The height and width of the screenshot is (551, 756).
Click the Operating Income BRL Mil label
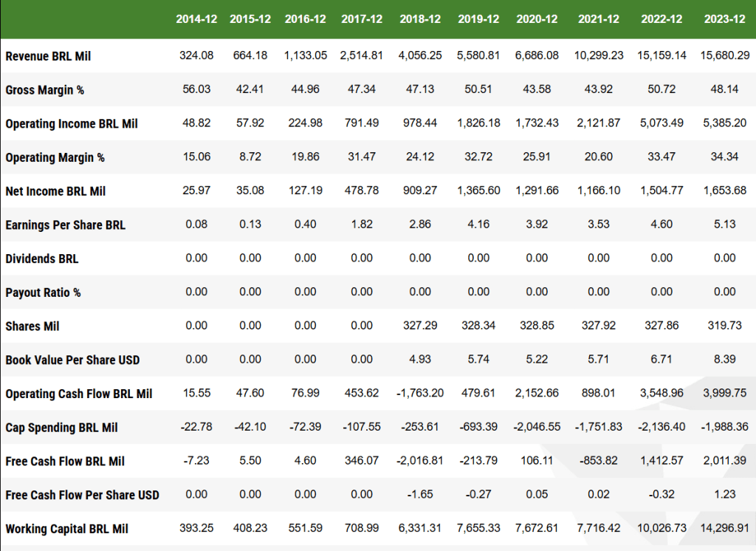pyautogui.click(x=72, y=123)
